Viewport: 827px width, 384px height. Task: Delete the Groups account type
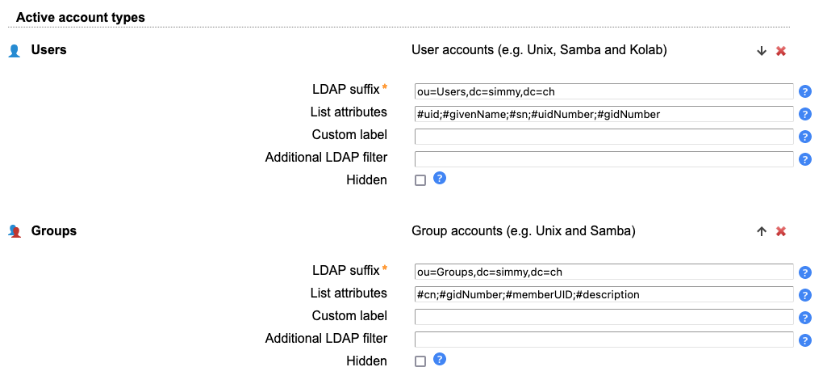781,232
